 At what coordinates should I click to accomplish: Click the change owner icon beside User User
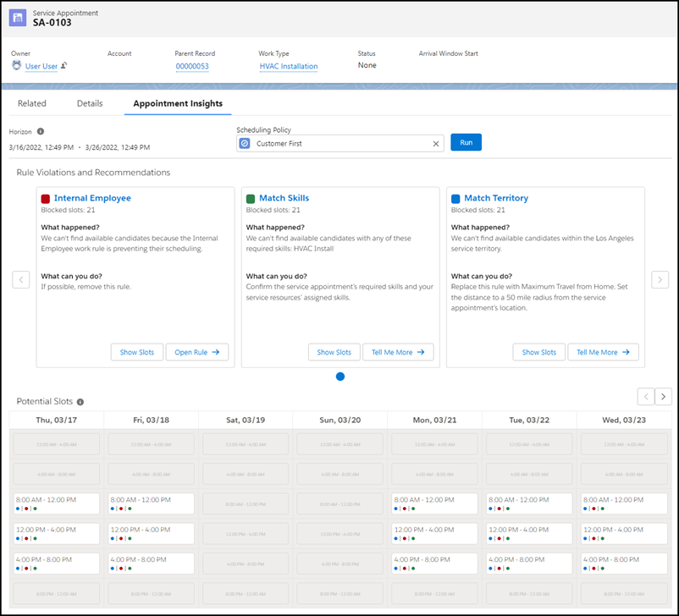click(x=65, y=66)
